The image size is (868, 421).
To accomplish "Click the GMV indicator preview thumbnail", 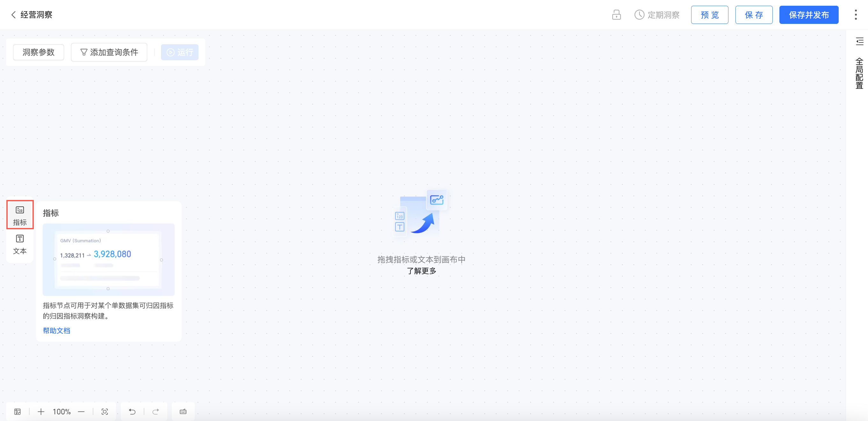I will (x=108, y=259).
